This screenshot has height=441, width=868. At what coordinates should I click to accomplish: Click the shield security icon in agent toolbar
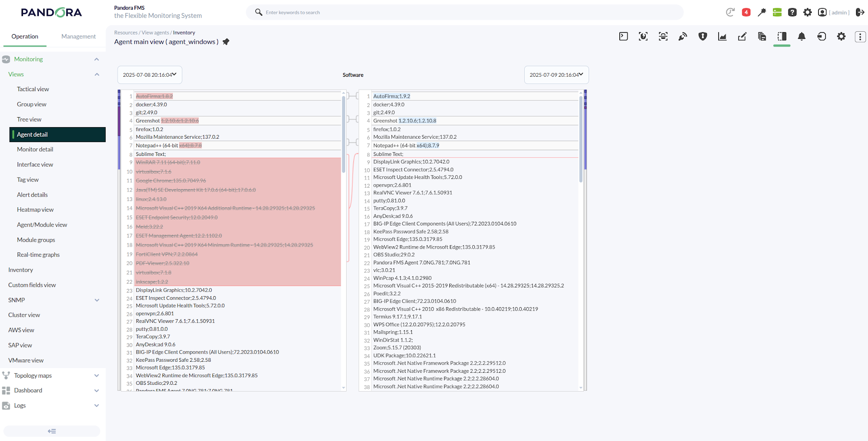tap(702, 36)
